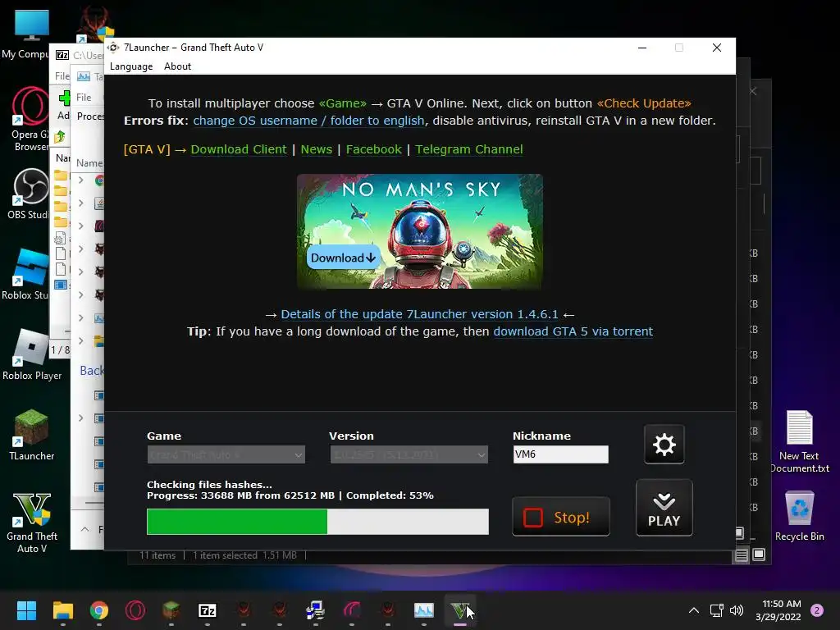
Task: Click the GTA V taskbar icon
Action: pos(459,610)
